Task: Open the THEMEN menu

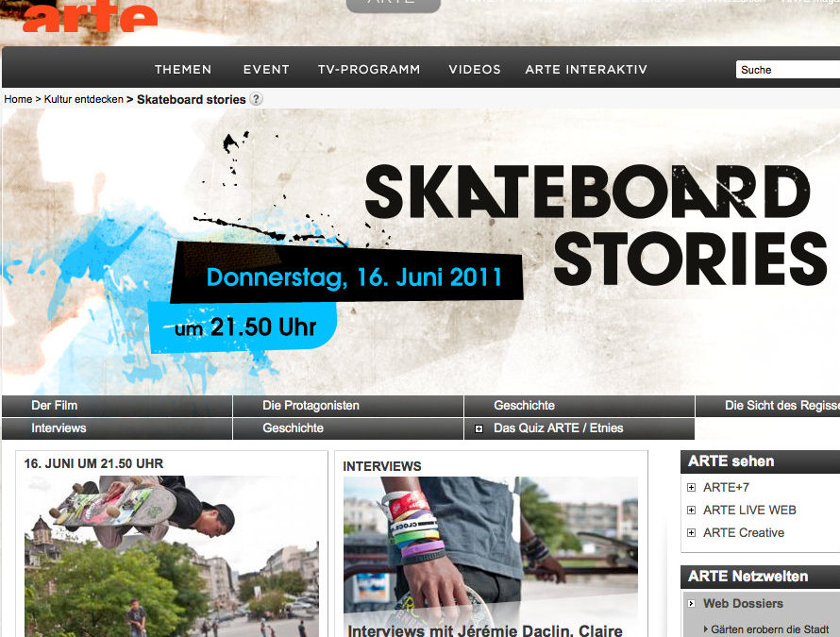Action: point(183,70)
